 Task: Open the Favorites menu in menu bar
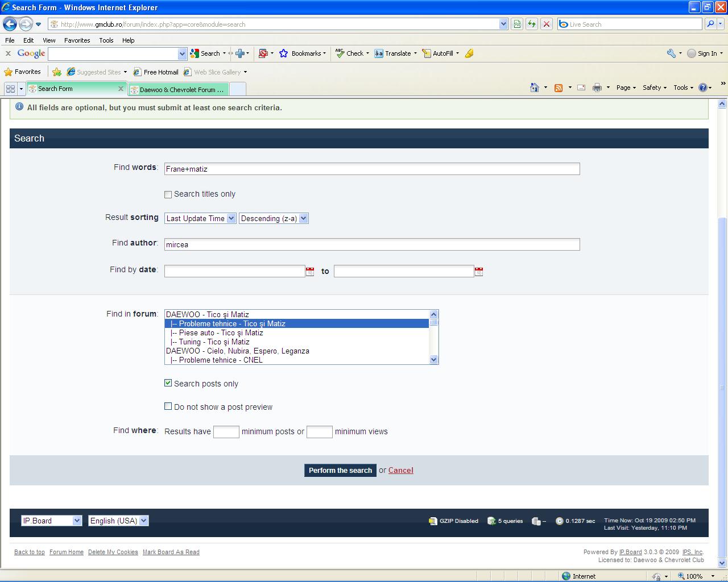point(77,40)
